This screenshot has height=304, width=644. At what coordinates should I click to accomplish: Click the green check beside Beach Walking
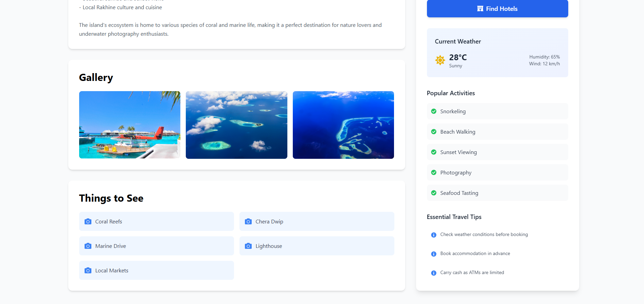(434, 132)
